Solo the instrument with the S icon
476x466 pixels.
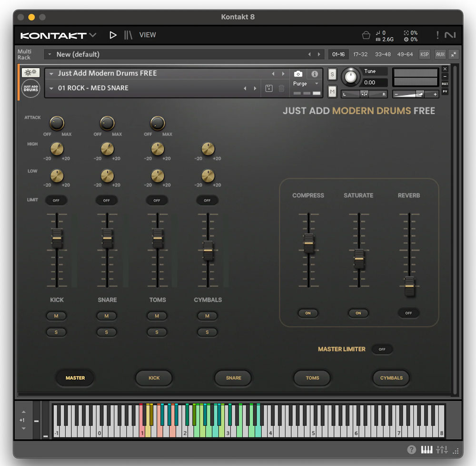(x=332, y=74)
